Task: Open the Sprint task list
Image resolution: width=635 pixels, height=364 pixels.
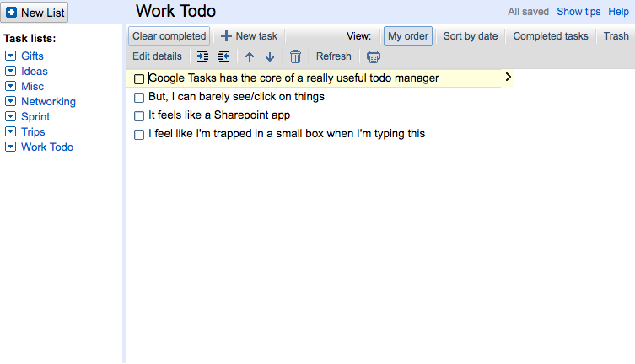Action: pyautogui.click(x=35, y=117)
